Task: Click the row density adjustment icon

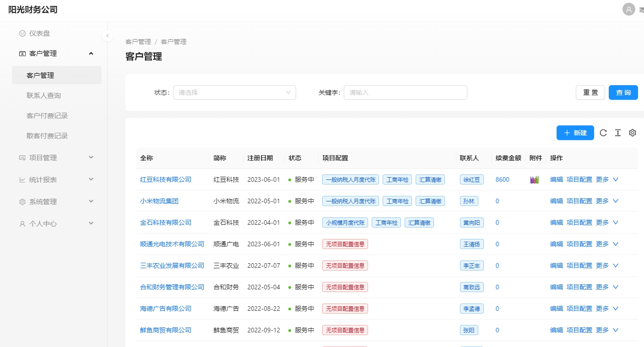Action: point(617,133)
